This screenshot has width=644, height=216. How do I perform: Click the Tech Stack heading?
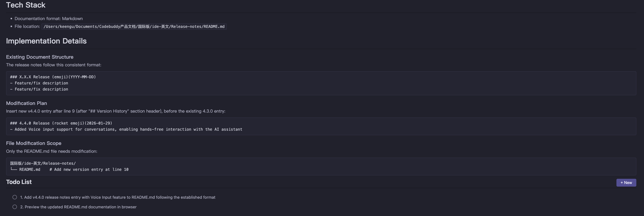click(26, 5)
